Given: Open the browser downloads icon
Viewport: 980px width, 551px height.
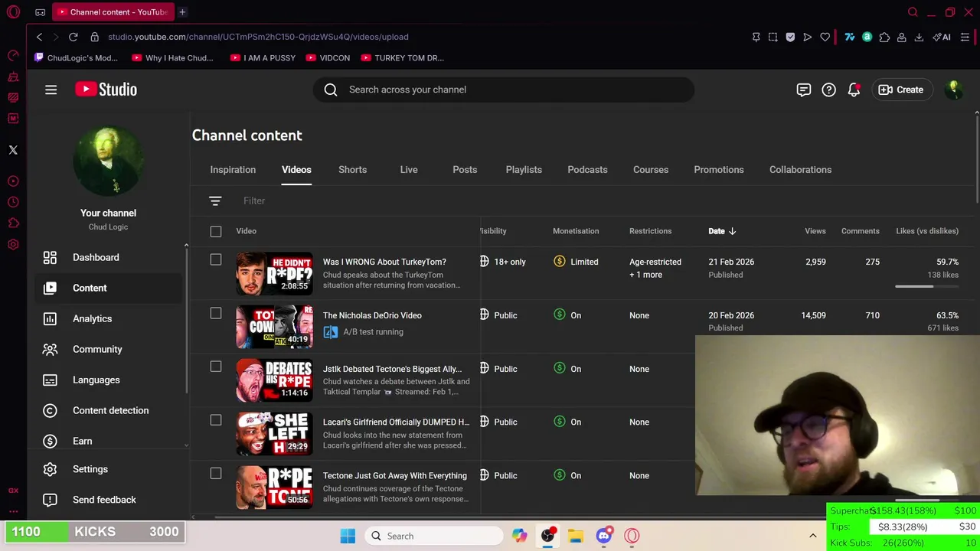Looking at the screenshot, I should (919, 37).
